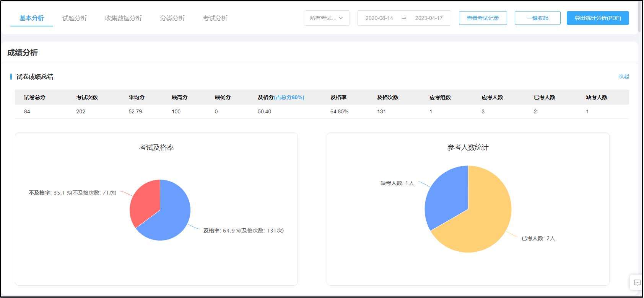Click the arrow between the two dates
This screenshot has height=298, width=644.
[x=404, y=18]
